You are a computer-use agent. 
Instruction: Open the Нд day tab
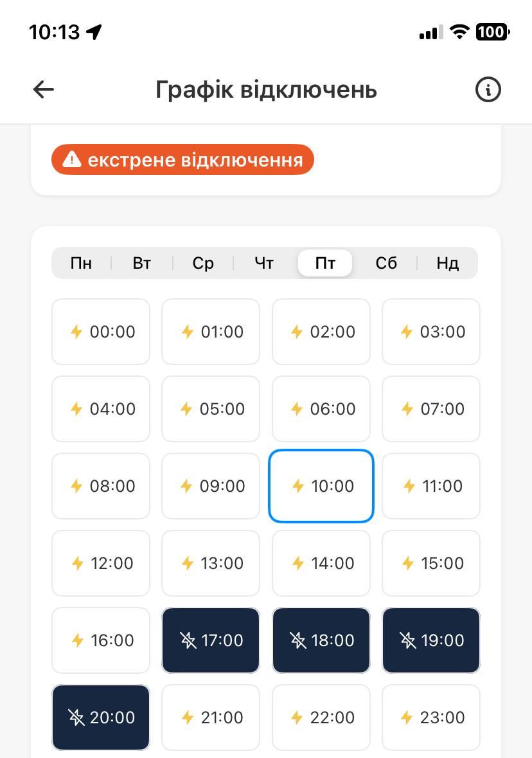coord(447,263)
